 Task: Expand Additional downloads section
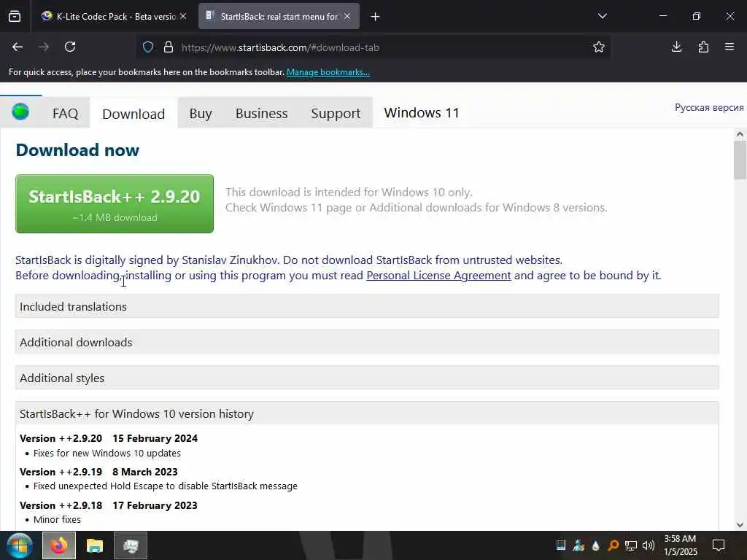367,342
